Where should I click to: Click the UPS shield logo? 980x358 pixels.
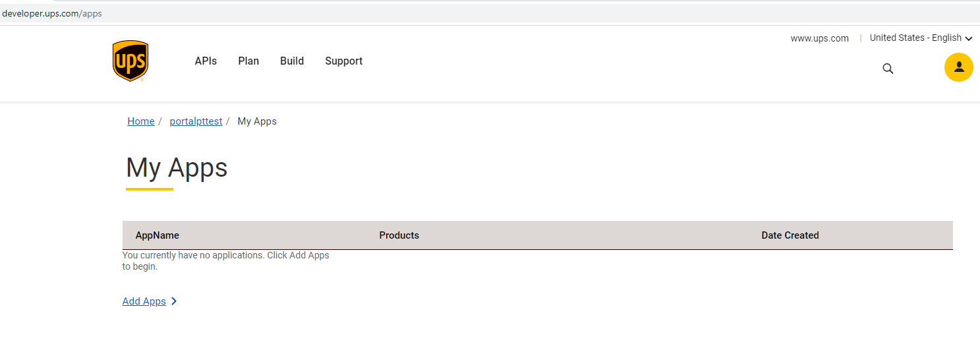coord(130,61)
